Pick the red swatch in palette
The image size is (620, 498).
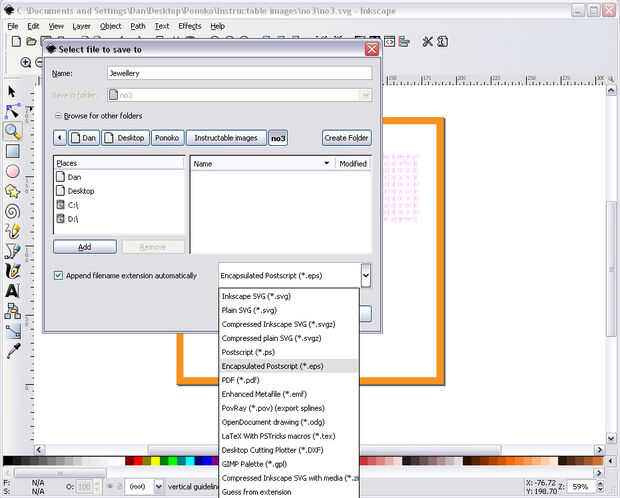point(138,461)
